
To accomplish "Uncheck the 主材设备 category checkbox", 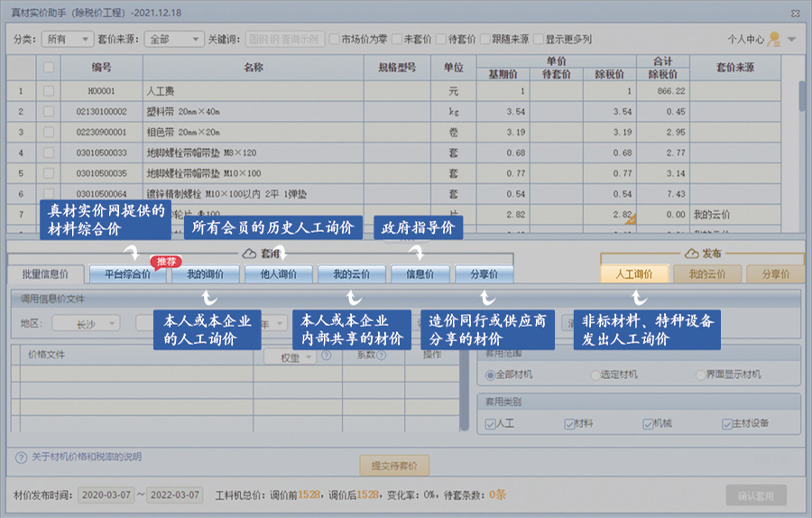I will [727, 423].
